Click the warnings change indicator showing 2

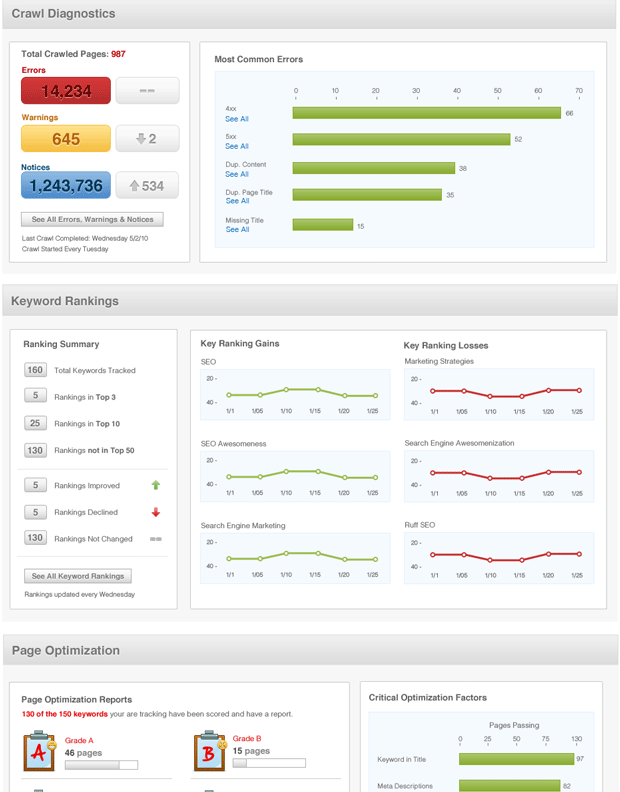147,139
